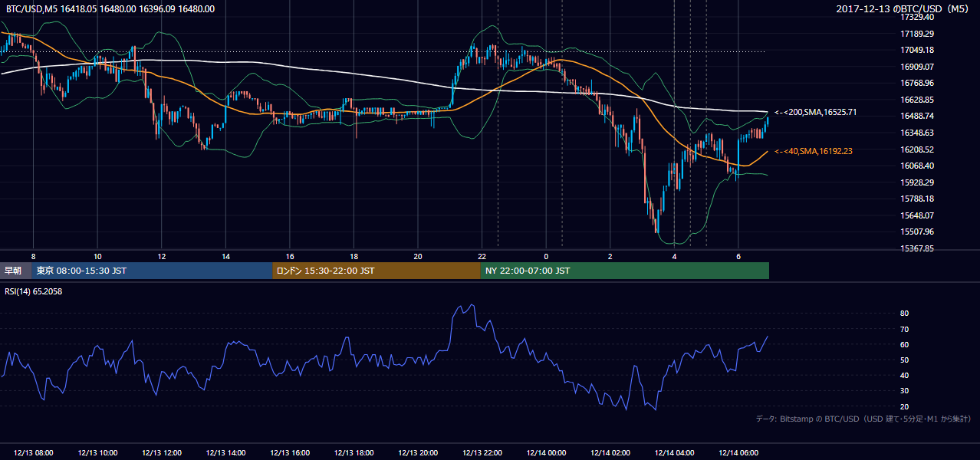Screen dimensions: 980x460
Task: Click the RSI level 80 label
Action: pos(904,314)
